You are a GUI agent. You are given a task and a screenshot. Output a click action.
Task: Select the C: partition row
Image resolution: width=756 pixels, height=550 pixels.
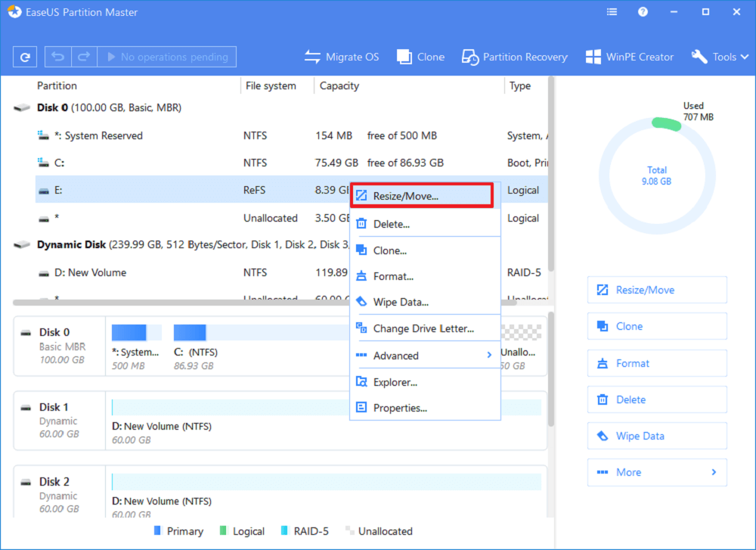pos(292,163)
